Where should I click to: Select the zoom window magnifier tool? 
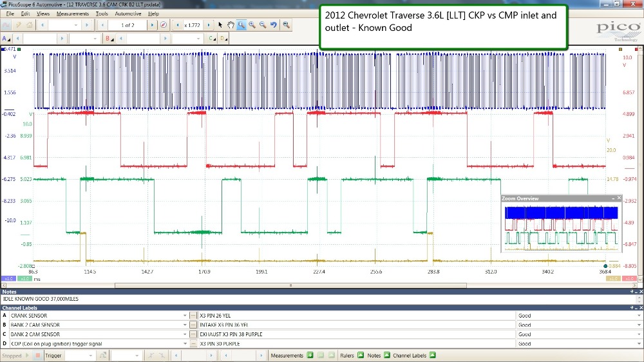pos(241,25)
